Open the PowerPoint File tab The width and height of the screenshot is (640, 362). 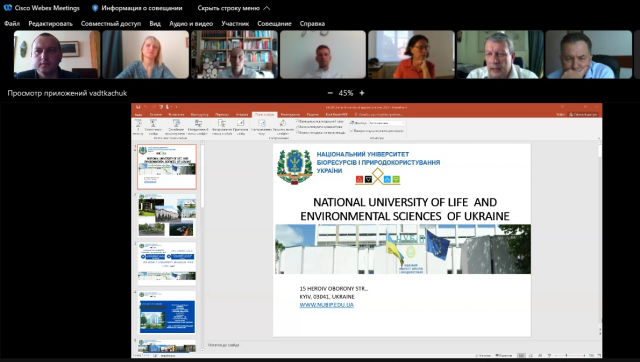[x=138, y=115]
